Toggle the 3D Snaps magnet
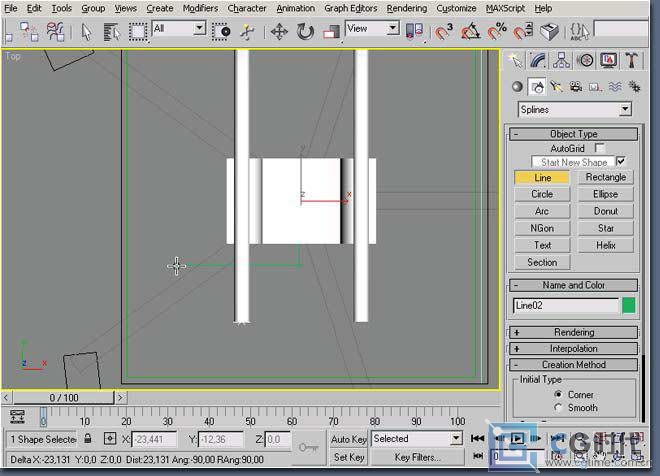 443,32
